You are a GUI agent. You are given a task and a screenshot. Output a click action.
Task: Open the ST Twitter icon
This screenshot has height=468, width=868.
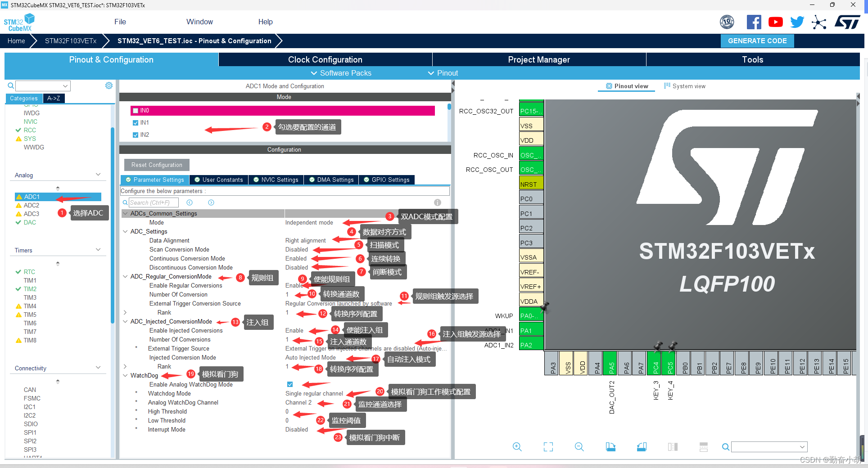point(797,22)
